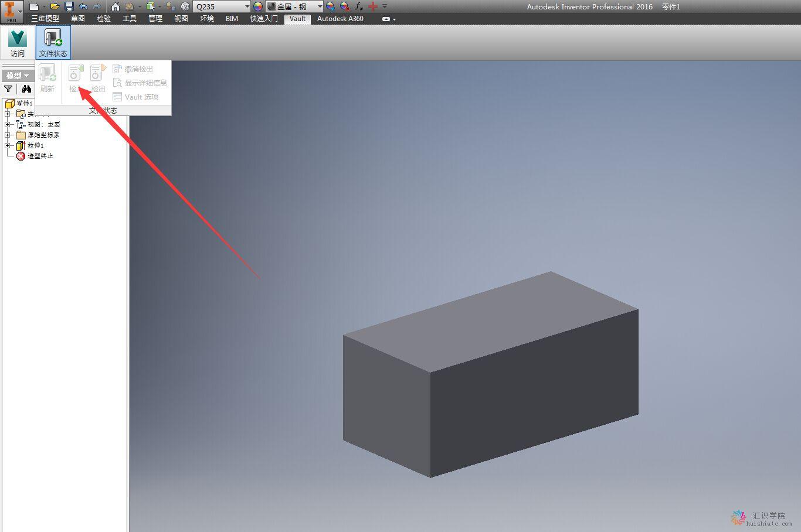Open the quick access toolbar customize arrow
801x532 pixels.
click(385, 6)
